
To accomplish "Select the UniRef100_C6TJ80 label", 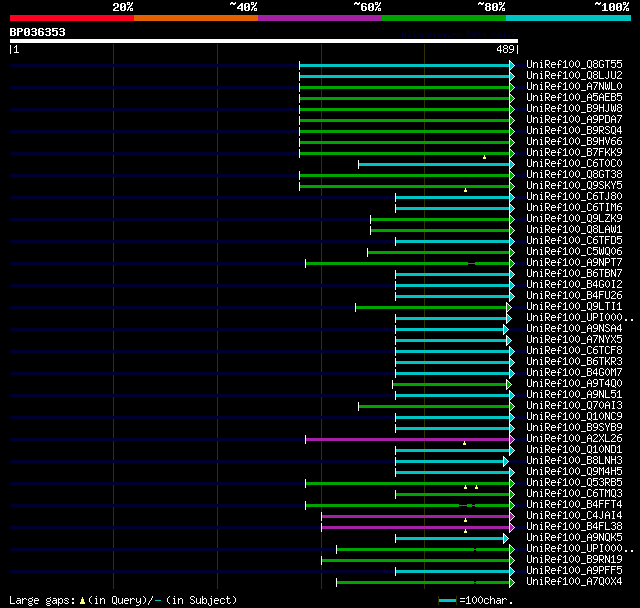I will [x=574, y=197].
